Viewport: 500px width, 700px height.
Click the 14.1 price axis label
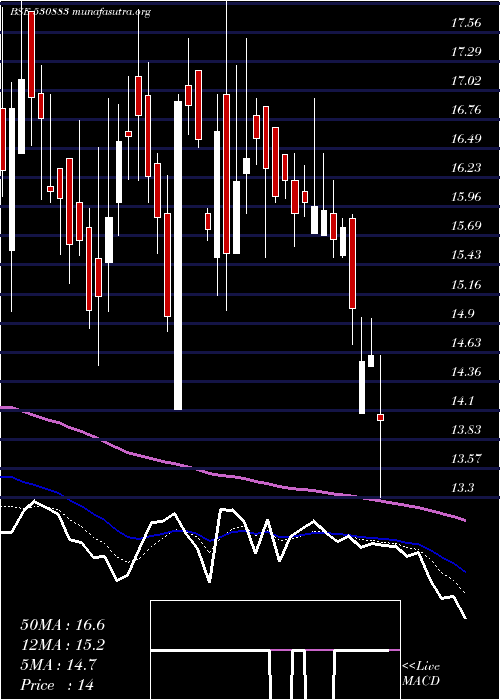click(463, 400)
